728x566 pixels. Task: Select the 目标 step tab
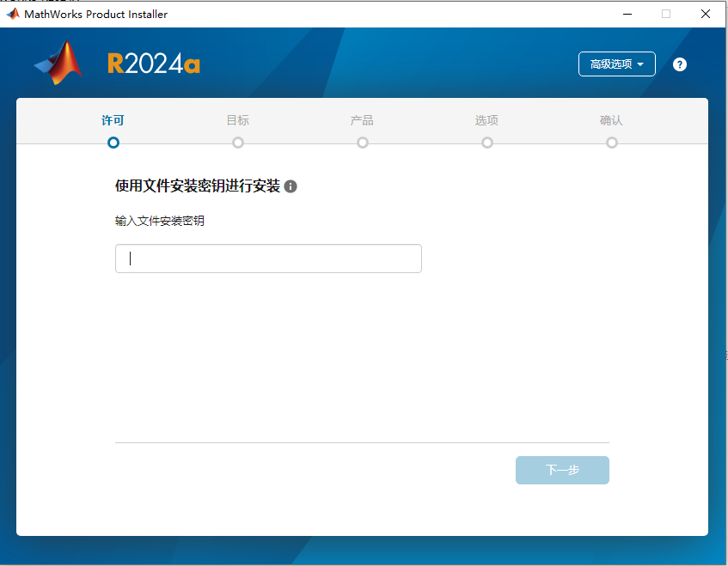tap(238, 120)
